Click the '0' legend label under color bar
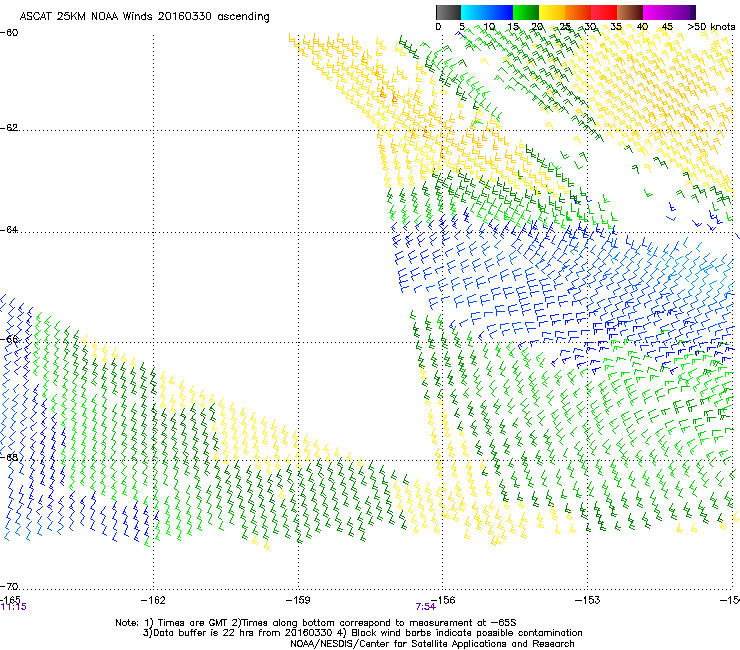This screenshot has height=650, width=740. [x=438, y=27]
